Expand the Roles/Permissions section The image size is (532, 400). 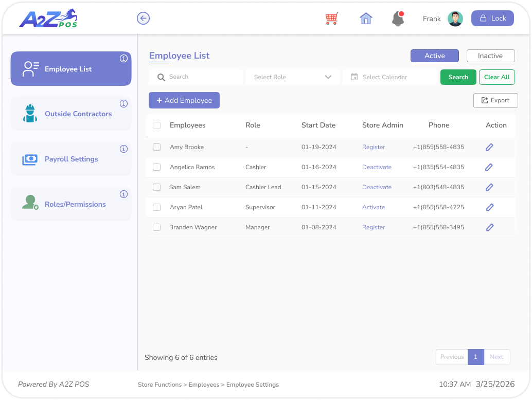click(75, 204)
